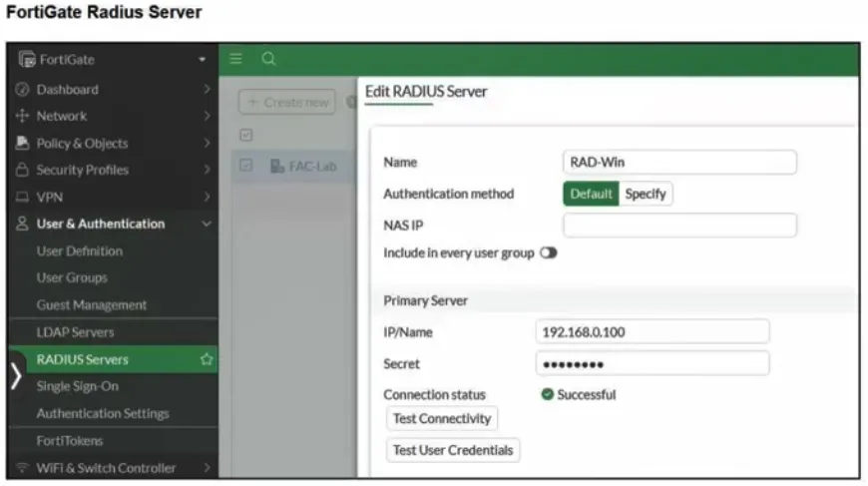
Task: Expand the Security Profiles chevron
Action: (x=207, y=170)
